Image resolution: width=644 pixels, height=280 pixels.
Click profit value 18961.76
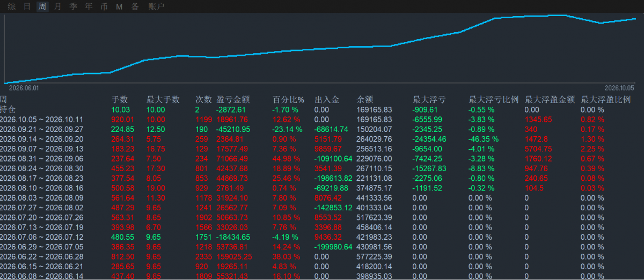pos(232,120)
